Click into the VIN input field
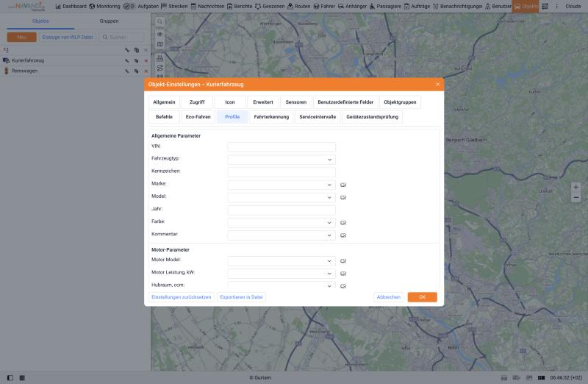 [282, 147]
